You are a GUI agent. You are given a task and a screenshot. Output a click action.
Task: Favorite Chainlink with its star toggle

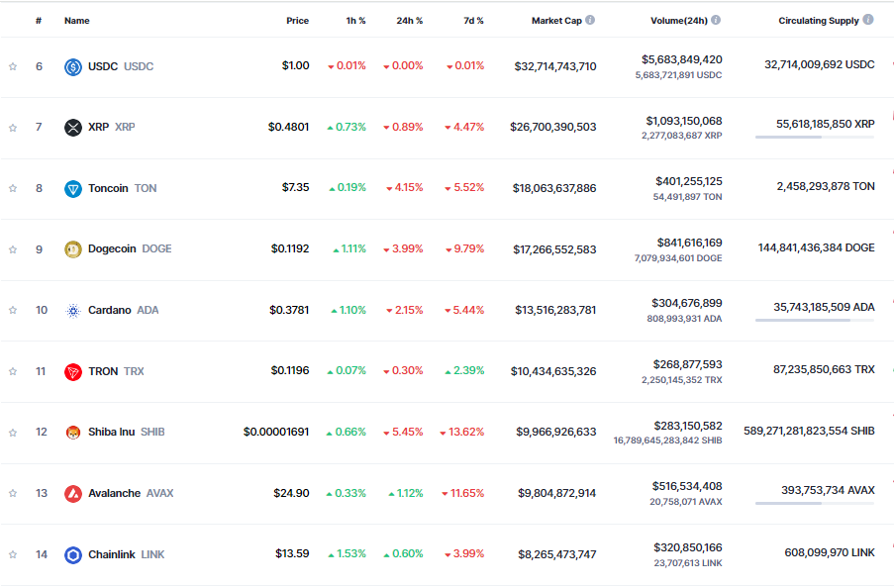tap(13, 554)
